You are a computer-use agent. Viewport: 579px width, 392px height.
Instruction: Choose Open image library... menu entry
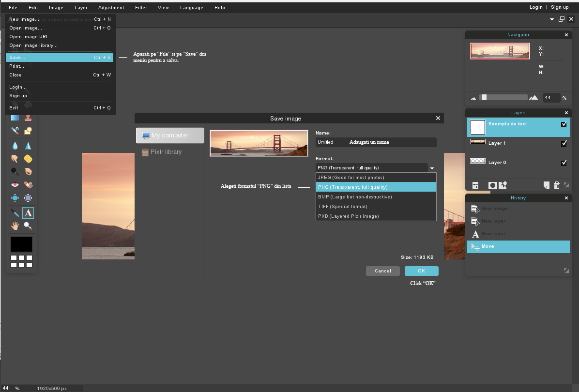[x=60, y=46]
